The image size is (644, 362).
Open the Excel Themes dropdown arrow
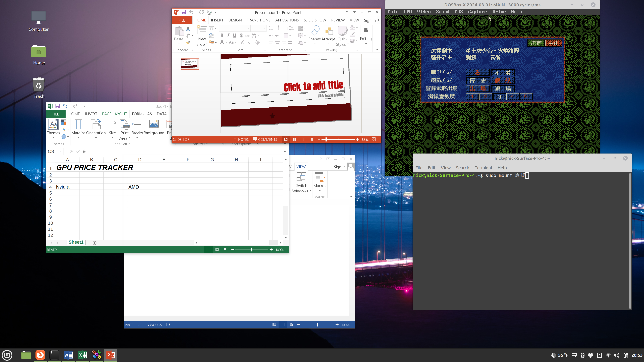53,138
